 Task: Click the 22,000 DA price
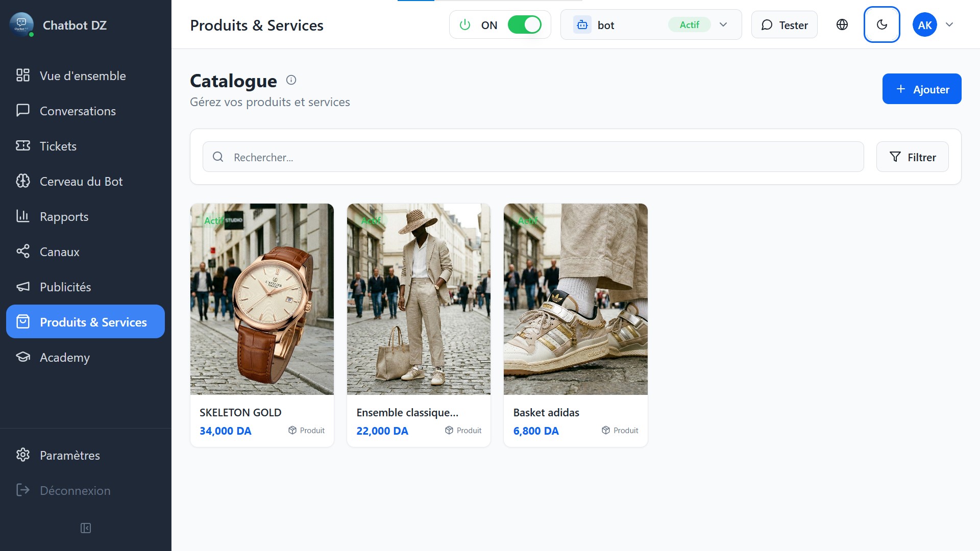pyautogui.click(x=382, y=431)
